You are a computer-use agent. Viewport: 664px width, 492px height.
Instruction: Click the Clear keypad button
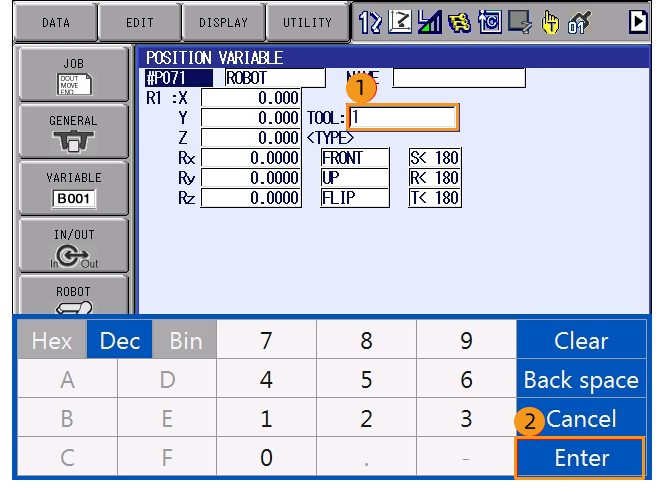(581, 340)
